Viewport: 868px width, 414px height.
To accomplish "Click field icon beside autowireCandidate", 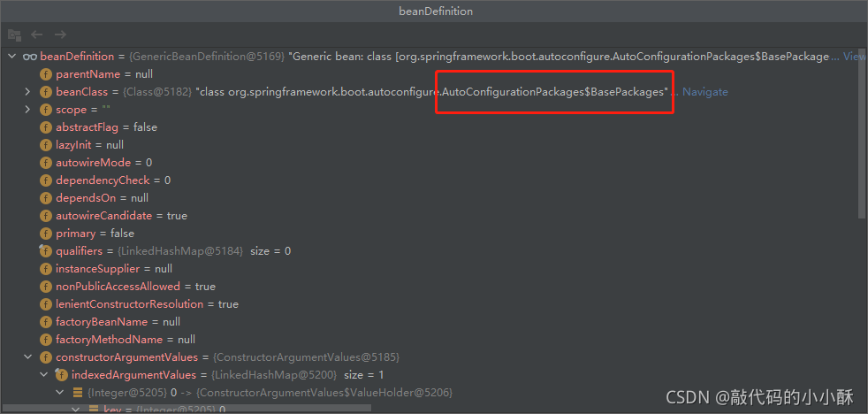I will pos(45,216).
